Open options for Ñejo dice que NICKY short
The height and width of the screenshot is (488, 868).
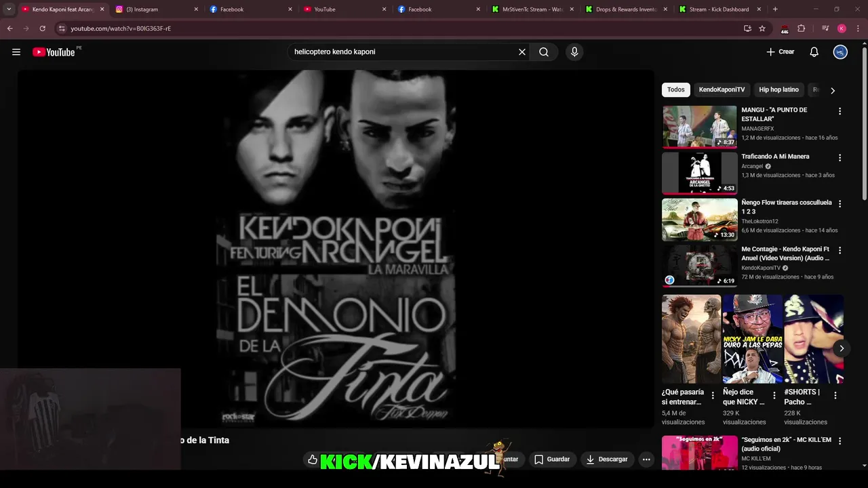click(x=774, y=395)
